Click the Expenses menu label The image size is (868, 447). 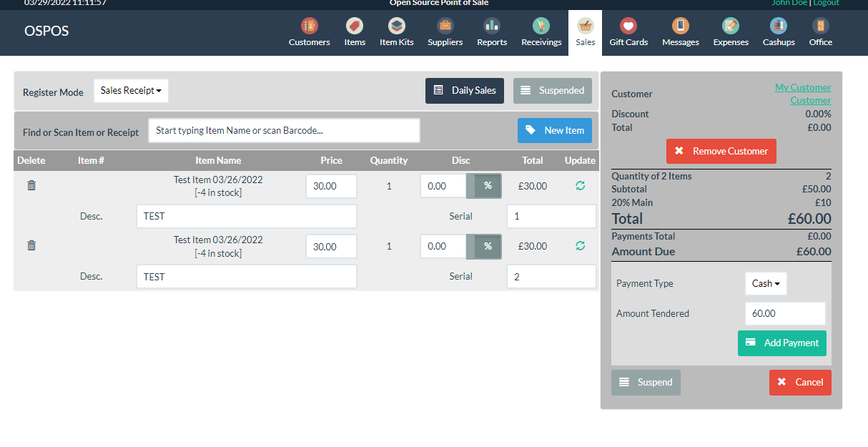tap(731, 42)
